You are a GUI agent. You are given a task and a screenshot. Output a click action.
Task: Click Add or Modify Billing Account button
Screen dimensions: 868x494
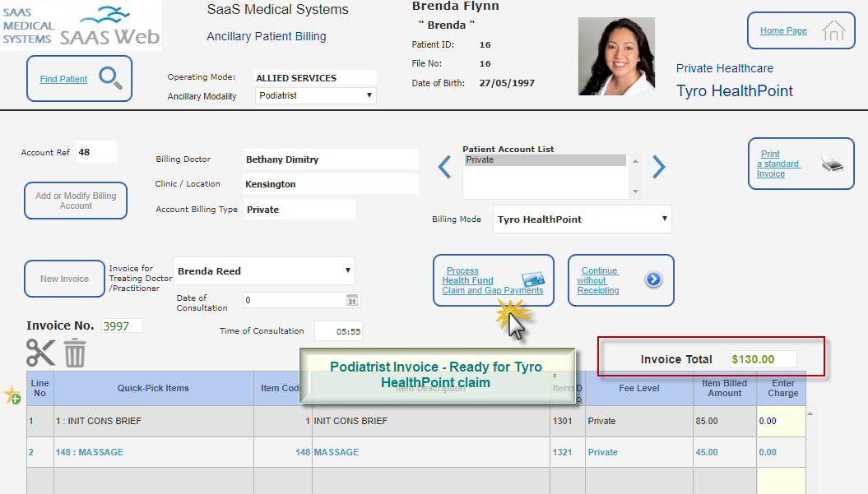pos(76,201)
